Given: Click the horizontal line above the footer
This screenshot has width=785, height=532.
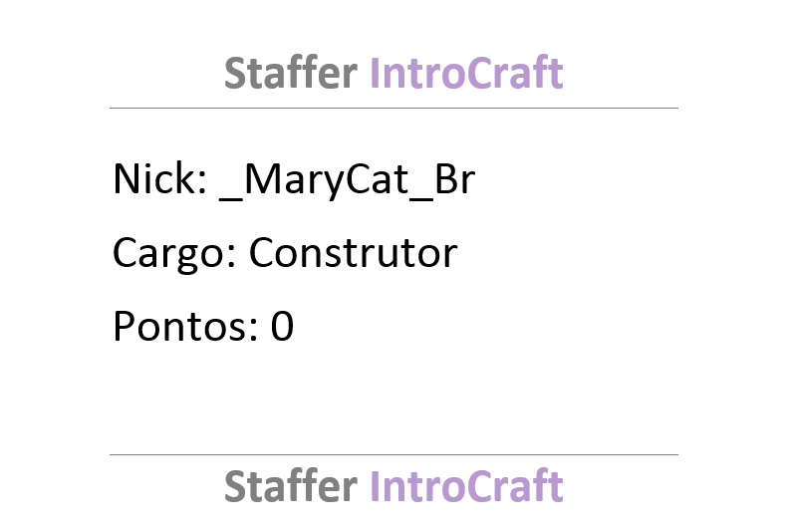Looking at the screenshot, I should click(x=393, y=455).
